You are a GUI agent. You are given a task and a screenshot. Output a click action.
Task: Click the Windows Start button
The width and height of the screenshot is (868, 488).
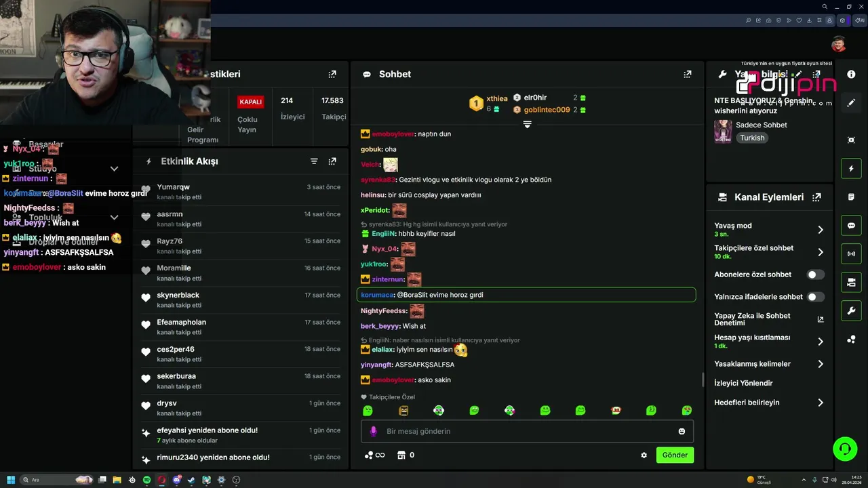click(x=10, y=480)
